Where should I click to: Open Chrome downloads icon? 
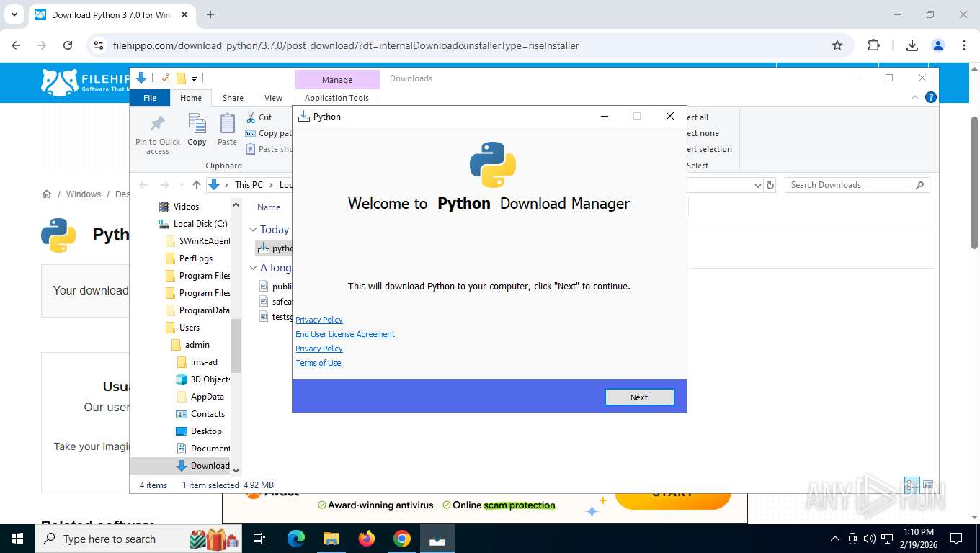pos(912,45)
